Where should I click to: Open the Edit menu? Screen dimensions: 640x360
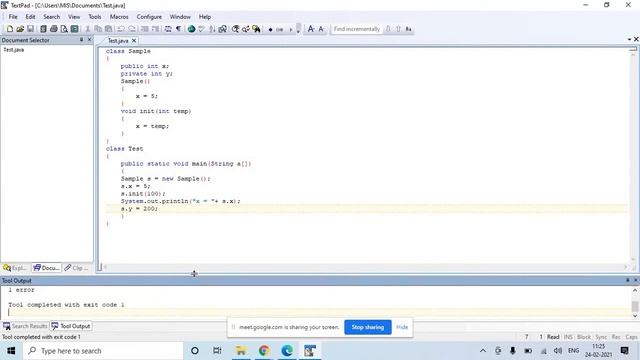(x=30, y=17)
